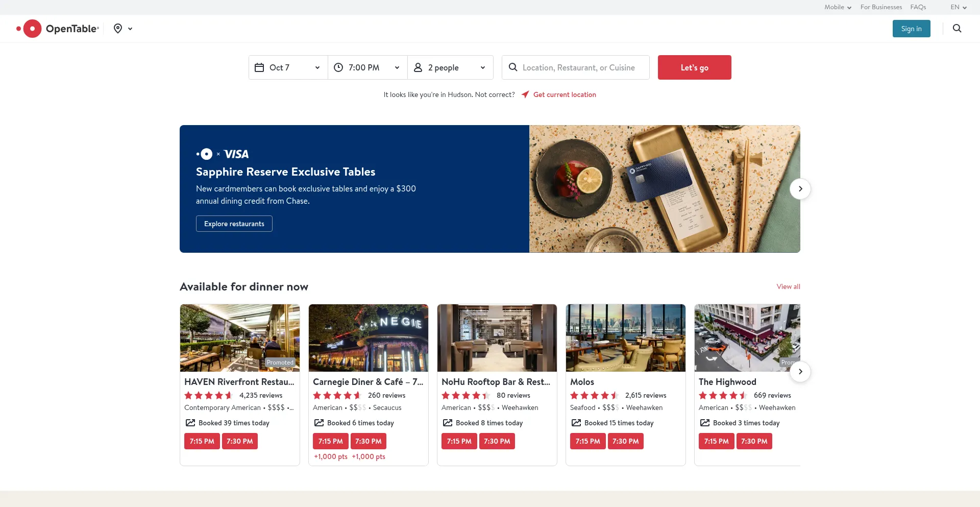Image resolution: width=980 pixels, height=507 pixels.
Task: Click the Get current location arrow icon
Action: coord(525,94)
